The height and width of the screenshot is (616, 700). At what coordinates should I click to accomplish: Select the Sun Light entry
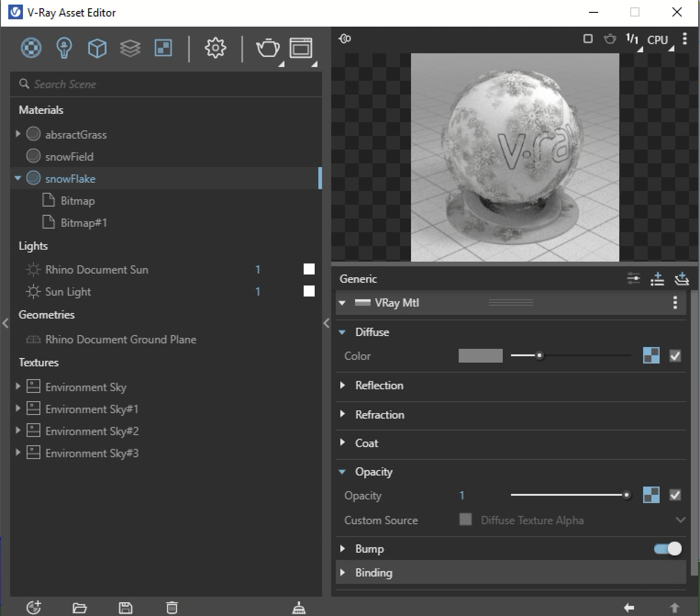[68, 291]
